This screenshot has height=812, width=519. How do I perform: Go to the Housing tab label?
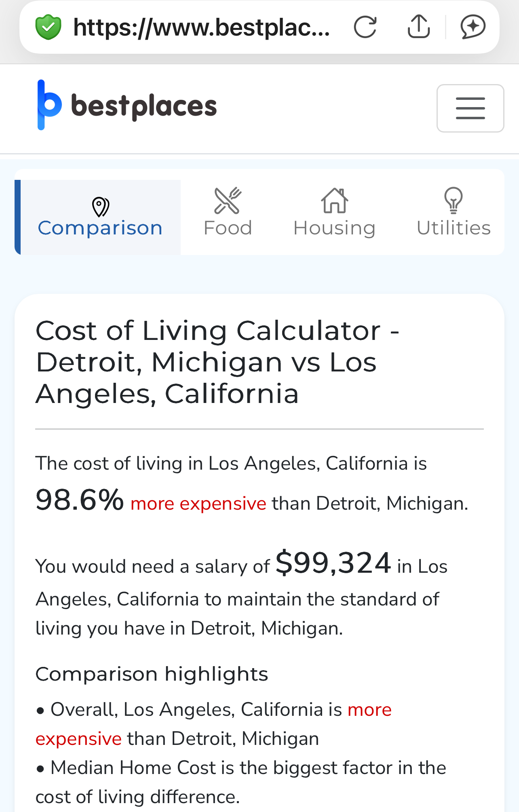pyautogui.click(x=334, y=228)
